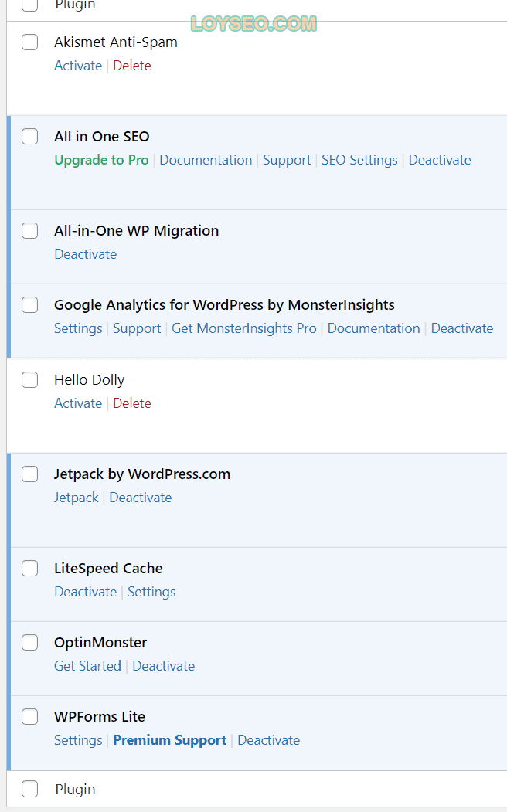Image resolution: width=507 pixels, height=812 pixels.
Task: Toggle the select-all checkbox in the table footer
Action: [x=29, y=789]
